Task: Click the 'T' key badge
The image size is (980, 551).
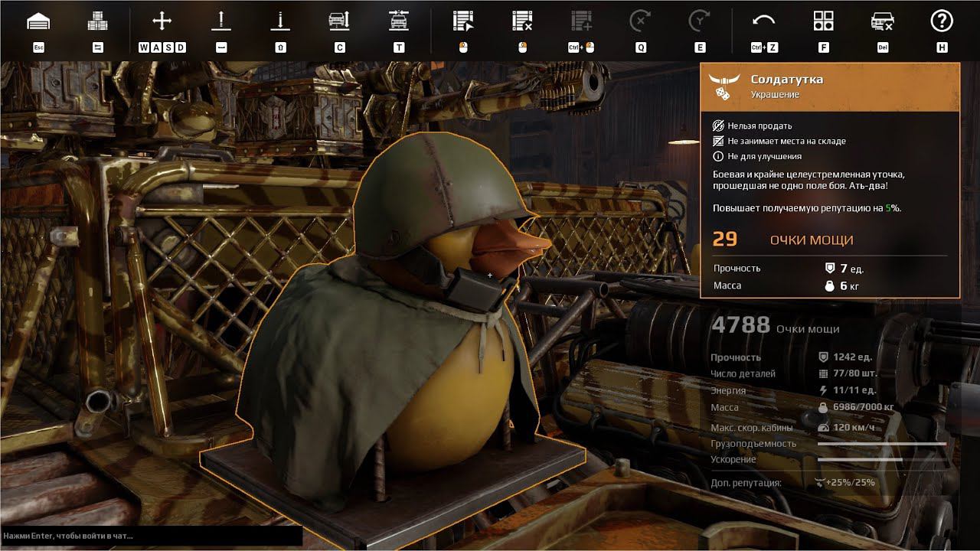Action: tap(399, 47)
